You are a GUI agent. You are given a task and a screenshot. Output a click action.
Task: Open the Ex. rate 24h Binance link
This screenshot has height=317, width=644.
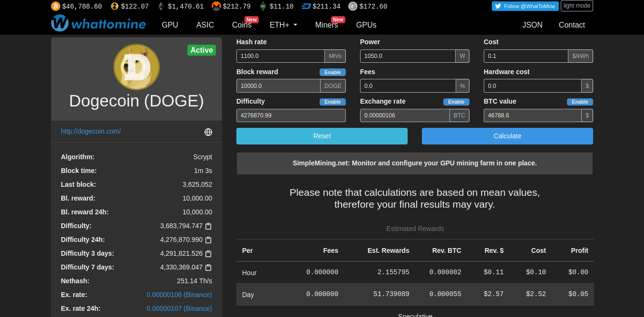[179, 308]
